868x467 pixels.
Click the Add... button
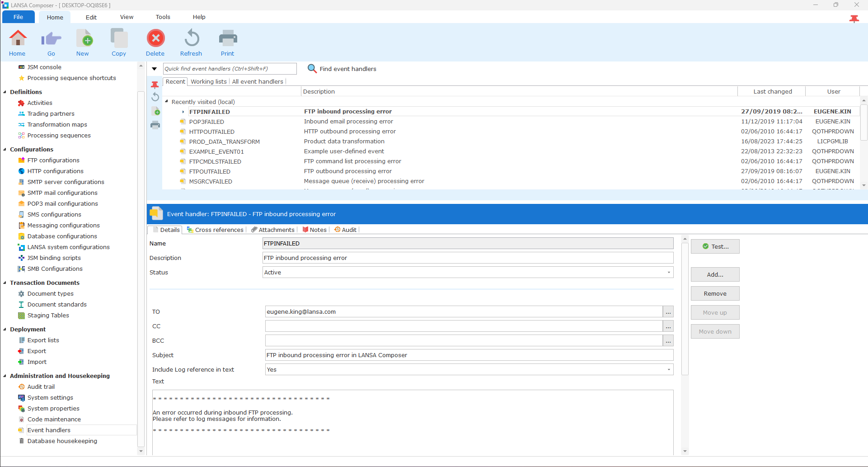[715, 274]
